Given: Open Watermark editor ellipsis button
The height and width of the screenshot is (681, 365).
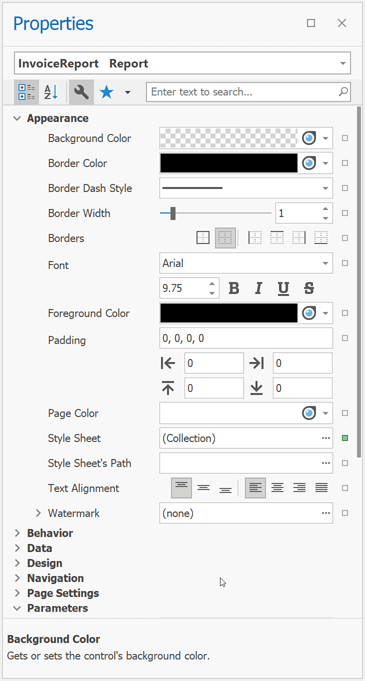Looking at the screenshot, I should (x=326, y=513).
